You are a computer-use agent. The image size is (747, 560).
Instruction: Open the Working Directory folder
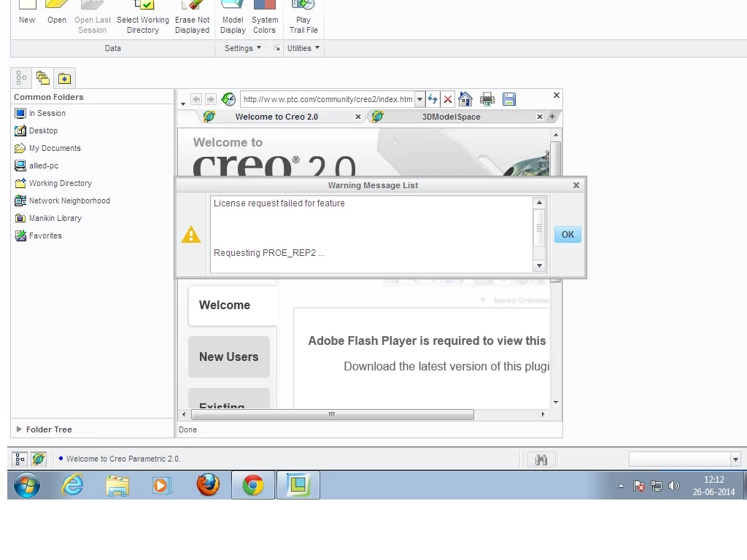tap(53, 183)
